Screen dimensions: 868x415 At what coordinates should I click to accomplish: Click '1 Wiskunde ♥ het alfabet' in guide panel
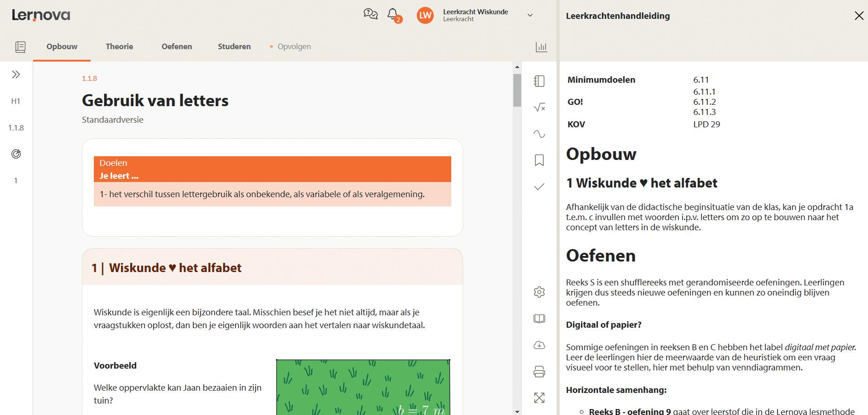pyautogui.click(x=642, y=183)
